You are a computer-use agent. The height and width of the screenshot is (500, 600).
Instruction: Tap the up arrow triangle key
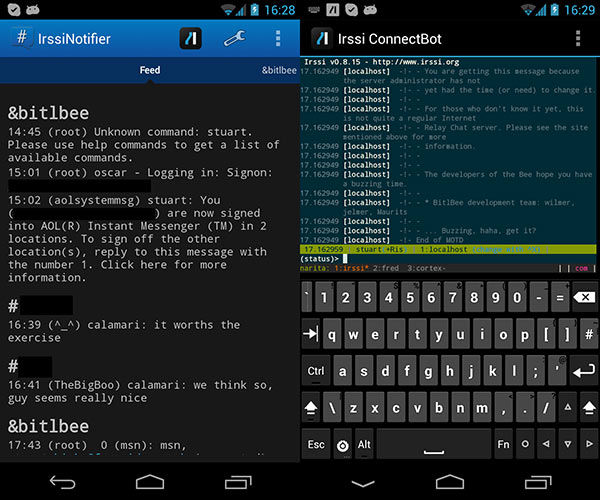pyautogui.click(x=567, y=407)
